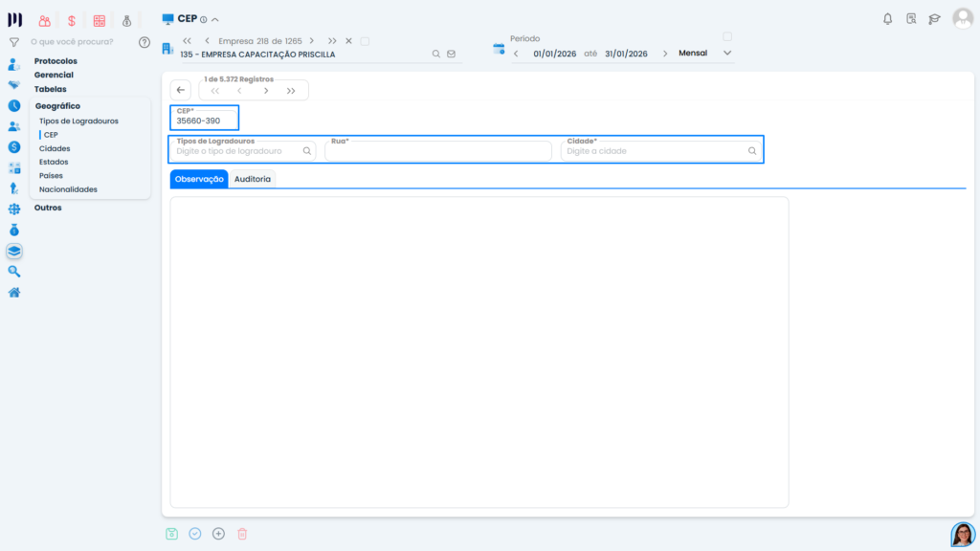Go to last company
Screen dimensions: 980x551
click(332, 41)
